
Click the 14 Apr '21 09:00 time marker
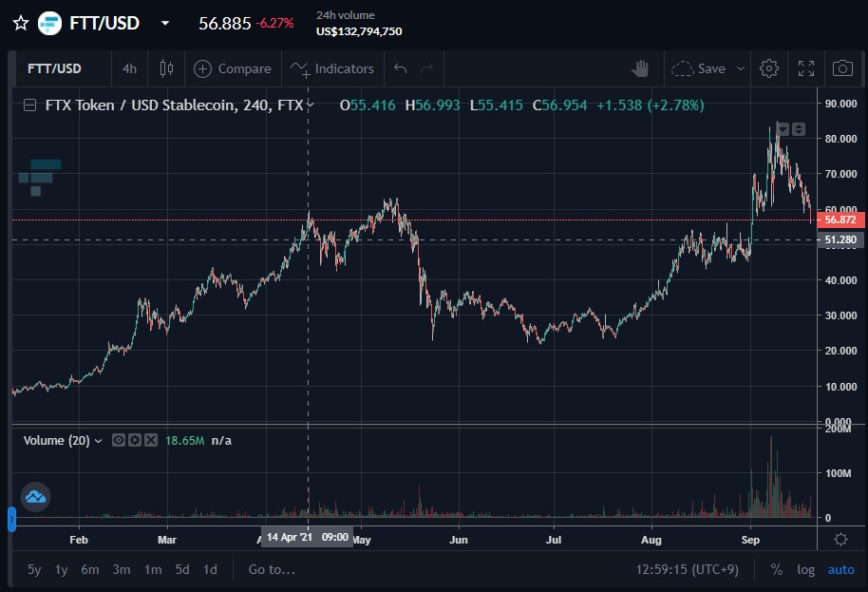pos(308,537)
